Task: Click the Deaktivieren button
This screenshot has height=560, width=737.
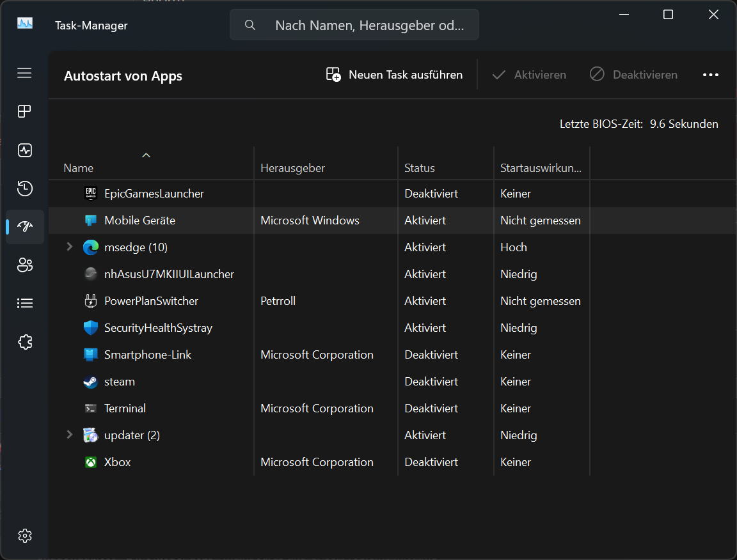Action: click(633, 75)
